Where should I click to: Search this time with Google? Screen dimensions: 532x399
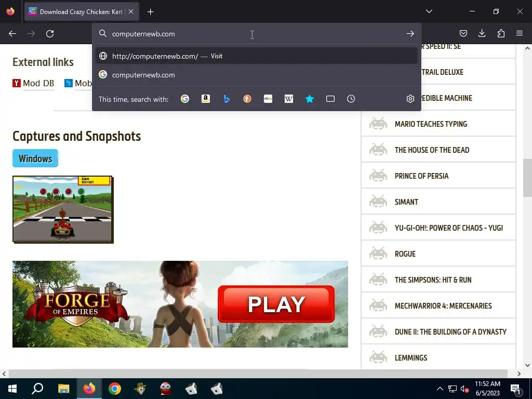185,99
